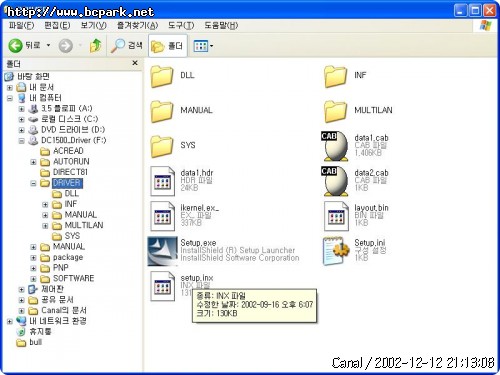The image size is (500, 375).
Task: Select Recycle Bin (휴지통) in tree
Action: tap(40, 332)
